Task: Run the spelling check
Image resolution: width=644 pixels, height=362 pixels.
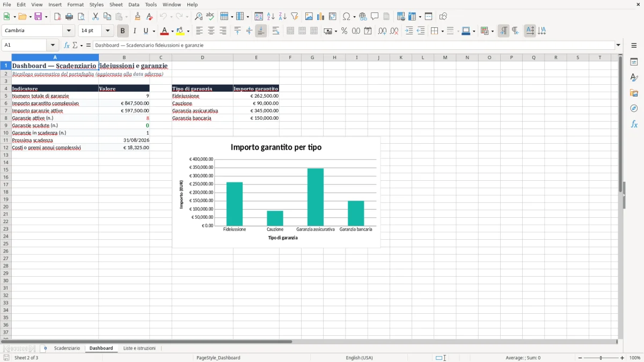Action: coord(210,17)
